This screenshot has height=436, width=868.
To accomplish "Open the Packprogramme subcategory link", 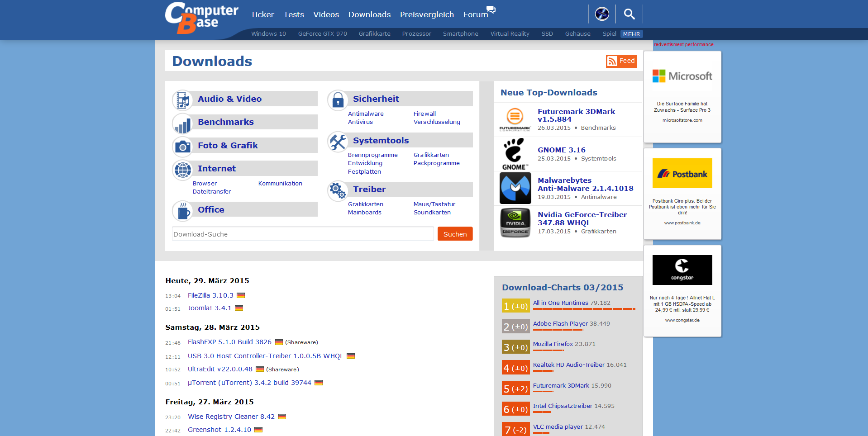I will [x=437, y=163].
